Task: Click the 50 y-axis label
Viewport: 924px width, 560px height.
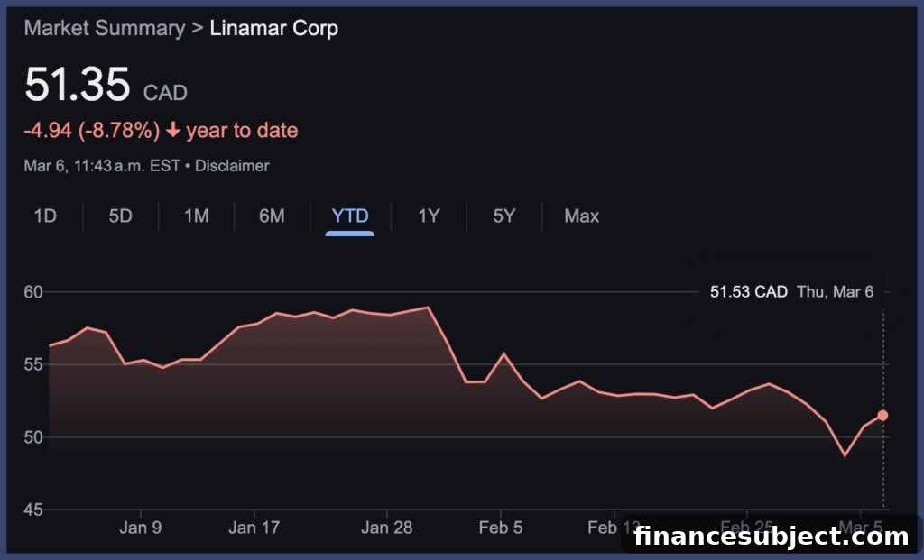Action: point(33,437)
